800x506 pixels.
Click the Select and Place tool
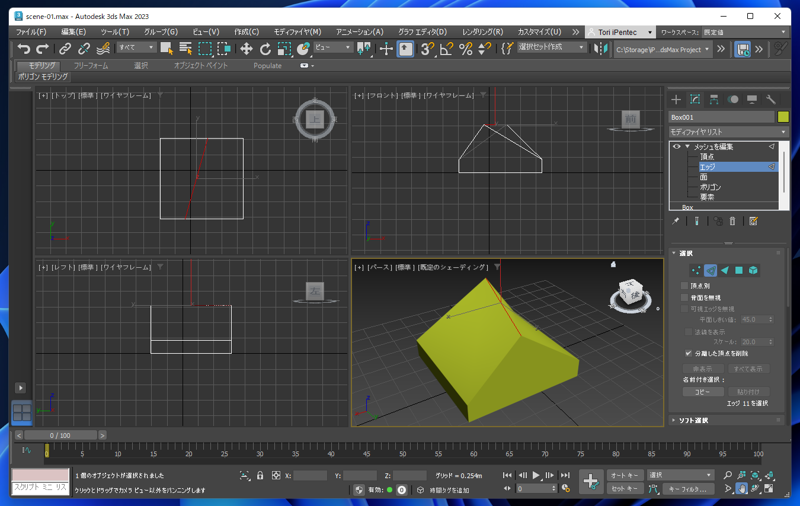point(303,48)
